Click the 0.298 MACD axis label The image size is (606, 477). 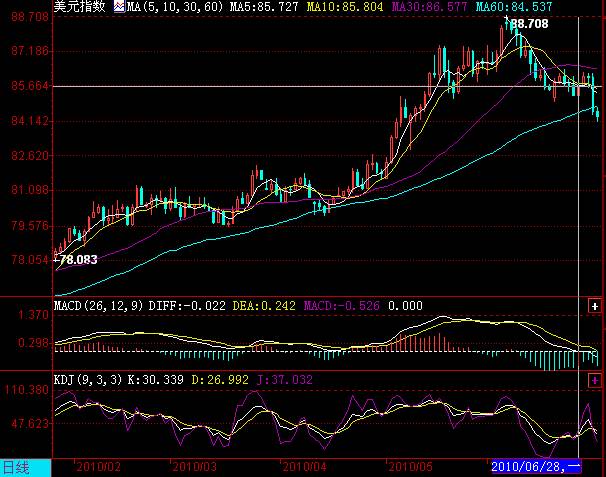pos(34,343)
